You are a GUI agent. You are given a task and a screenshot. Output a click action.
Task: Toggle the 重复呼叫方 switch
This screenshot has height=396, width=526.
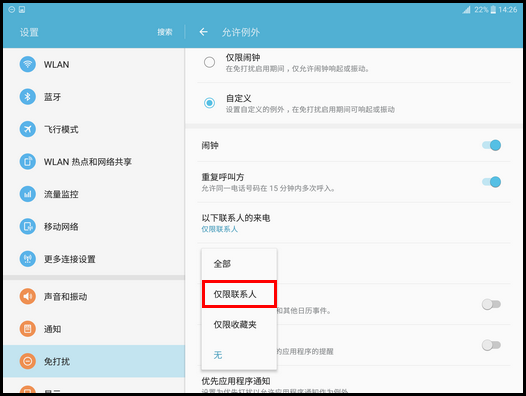point(491,182)
